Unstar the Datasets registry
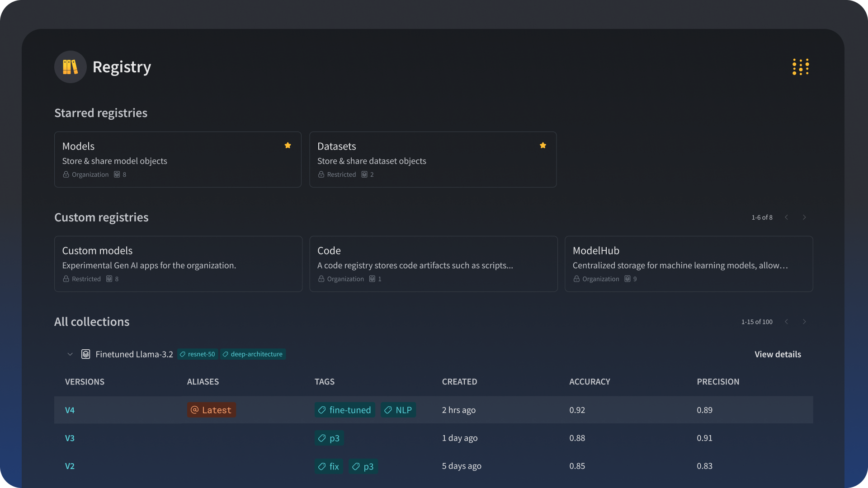 542,145
